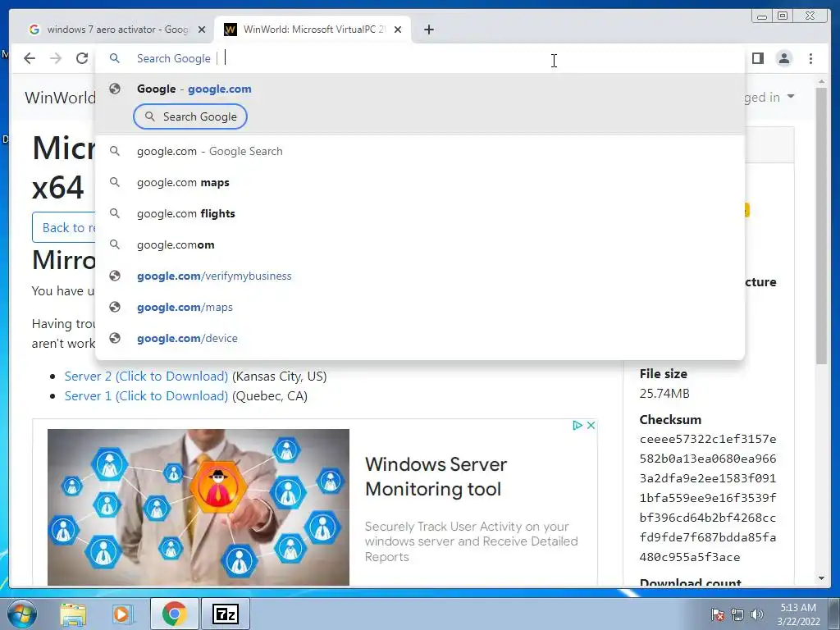Screen dimensions: 840x630
Task: Click the Chrome taskbar icon
Action: coord(174,614)
